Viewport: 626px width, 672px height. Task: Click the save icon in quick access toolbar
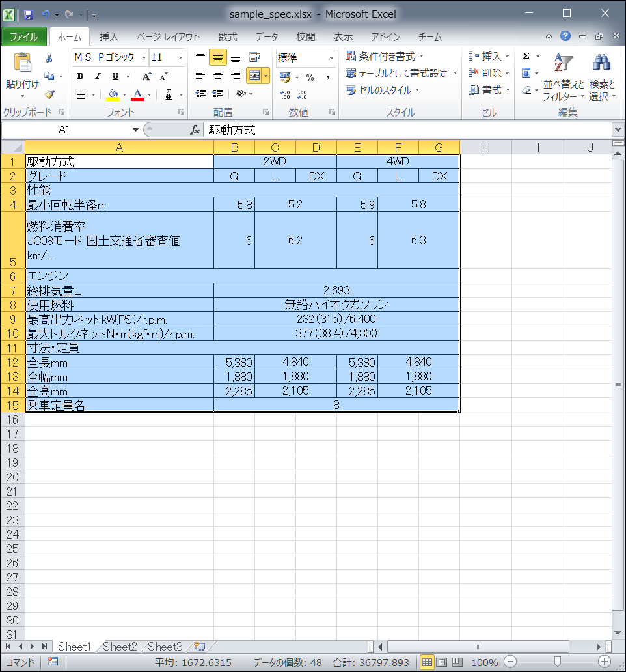[29, 14]
